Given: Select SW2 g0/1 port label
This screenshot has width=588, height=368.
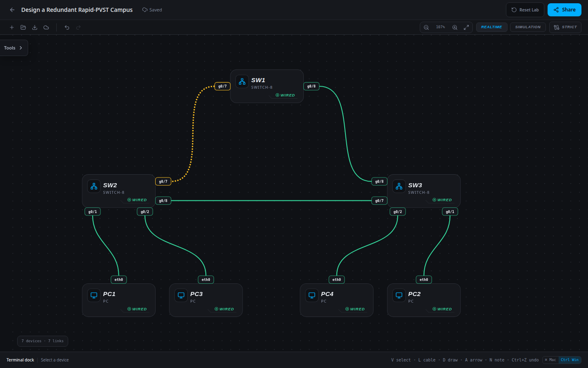Looking at the screenshot, I should point(93,212).
